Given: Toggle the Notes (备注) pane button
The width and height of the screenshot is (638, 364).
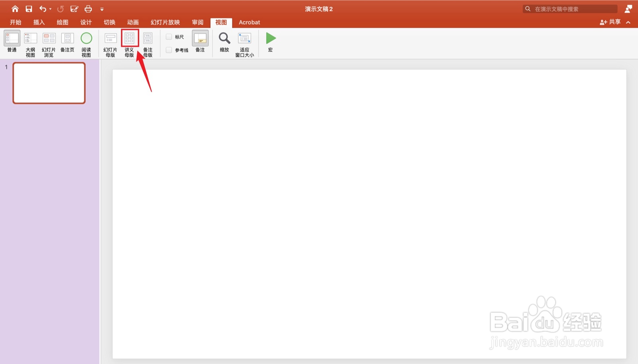Looking at the screenshot, I should click(x=200, y=41).
